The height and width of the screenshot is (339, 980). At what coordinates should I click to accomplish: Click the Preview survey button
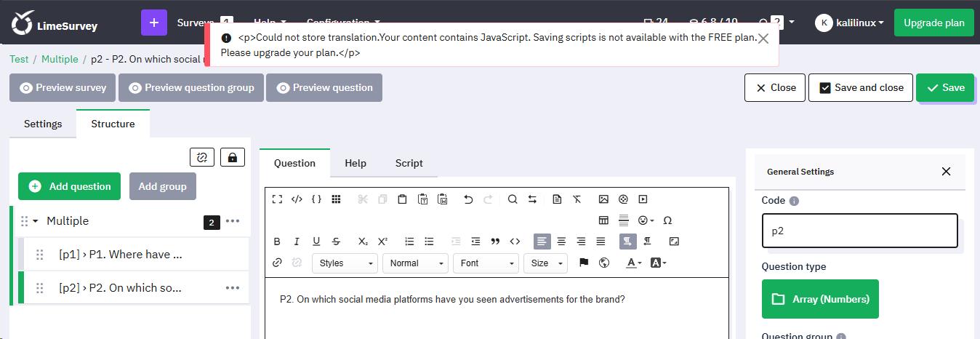63,87
